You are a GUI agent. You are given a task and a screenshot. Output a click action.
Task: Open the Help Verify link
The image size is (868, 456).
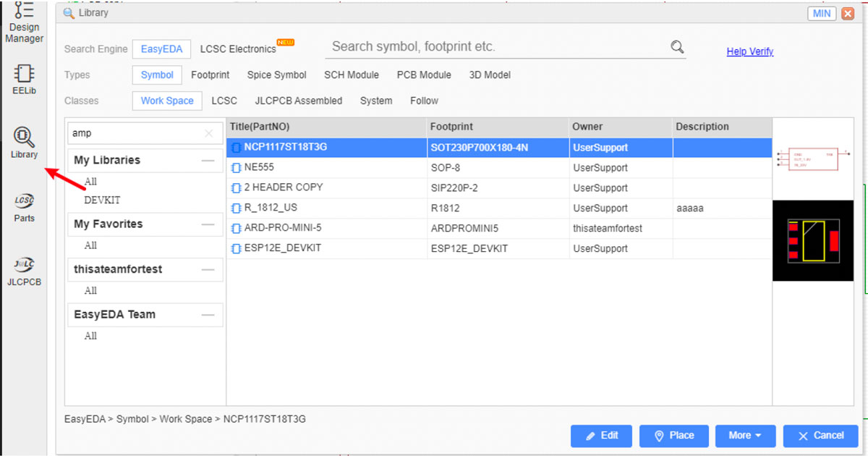coord(750,51)
